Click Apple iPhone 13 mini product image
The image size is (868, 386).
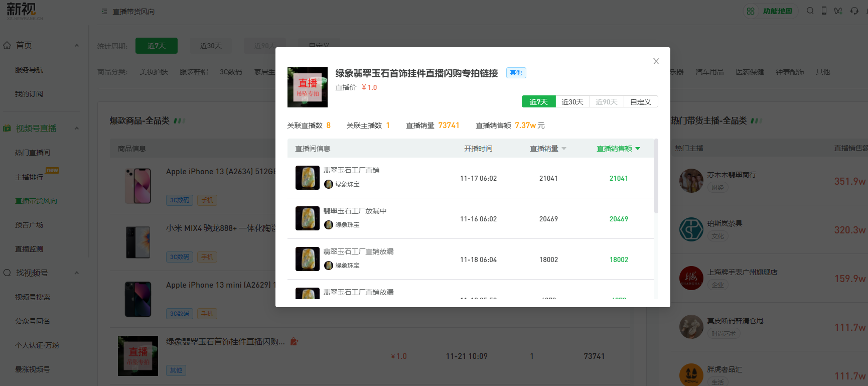tap(138, 299)
